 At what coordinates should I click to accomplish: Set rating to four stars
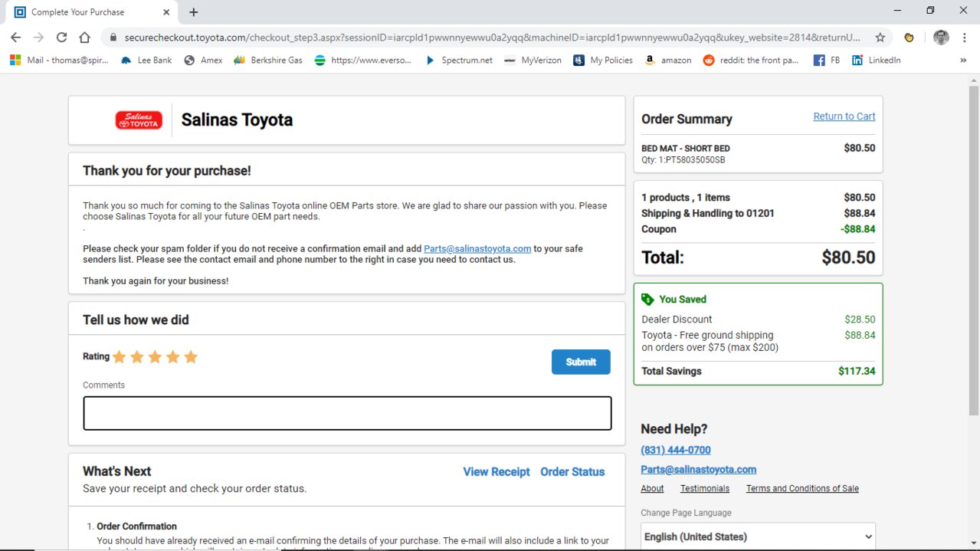(173, 356)
